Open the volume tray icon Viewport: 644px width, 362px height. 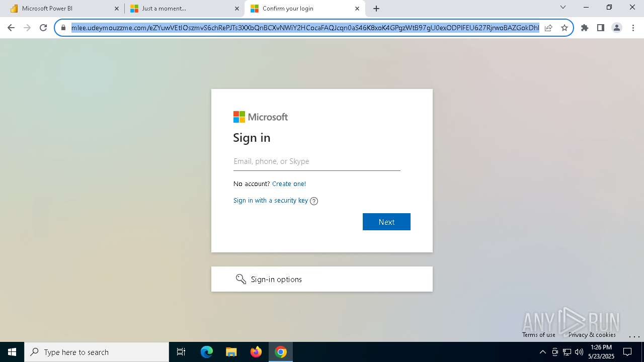point(579,352)
